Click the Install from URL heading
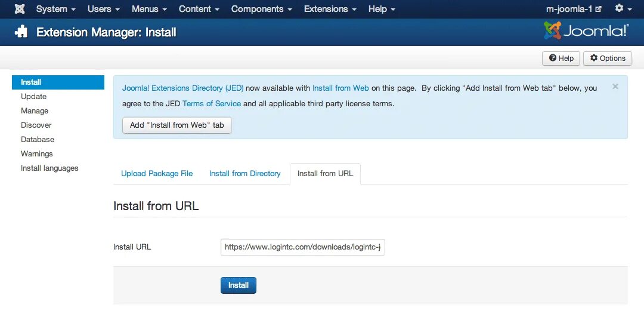 tap(156, 205)
